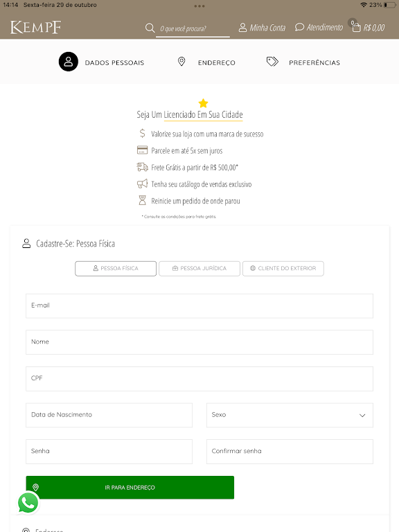Screen dimensions: 399x532
Task: Click the search box 'O que você procura?'
Action: tap(193, 28)
